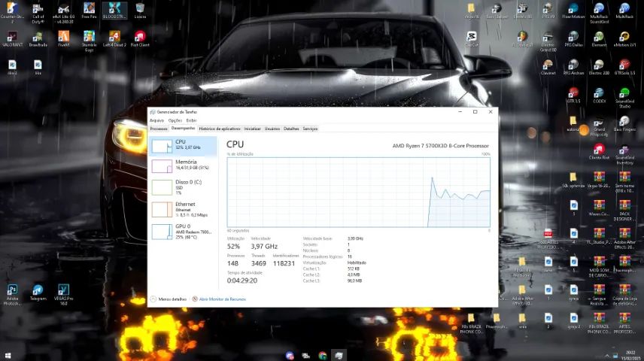
Task: Switch to Histórico de aplicativos tab
Action: point(220,129)
